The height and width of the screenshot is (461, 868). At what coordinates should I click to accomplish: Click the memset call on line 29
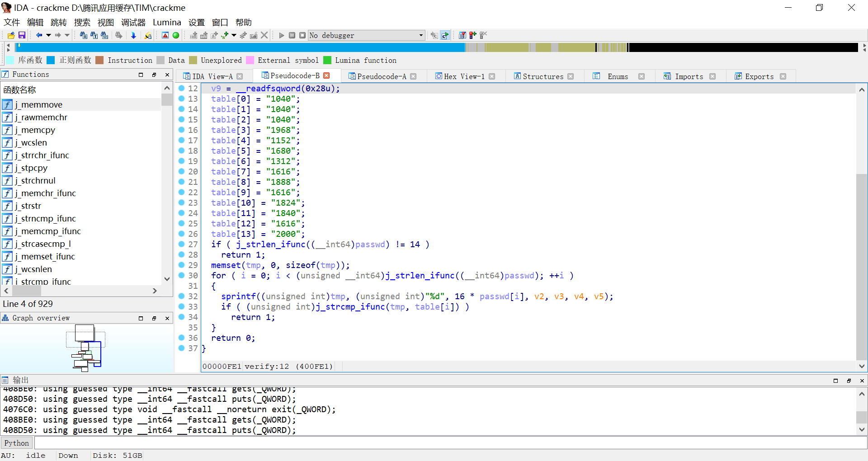pyautogui.click(x=226, y=265)
